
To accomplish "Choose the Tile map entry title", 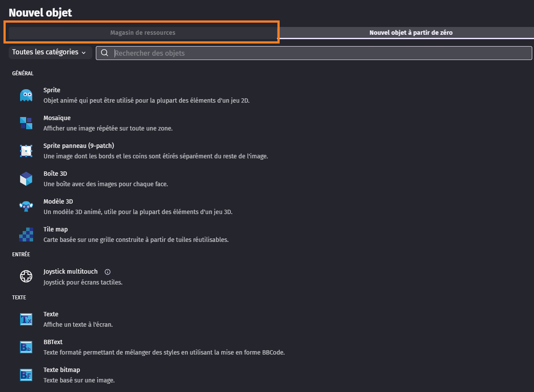I will pos(56,229).
